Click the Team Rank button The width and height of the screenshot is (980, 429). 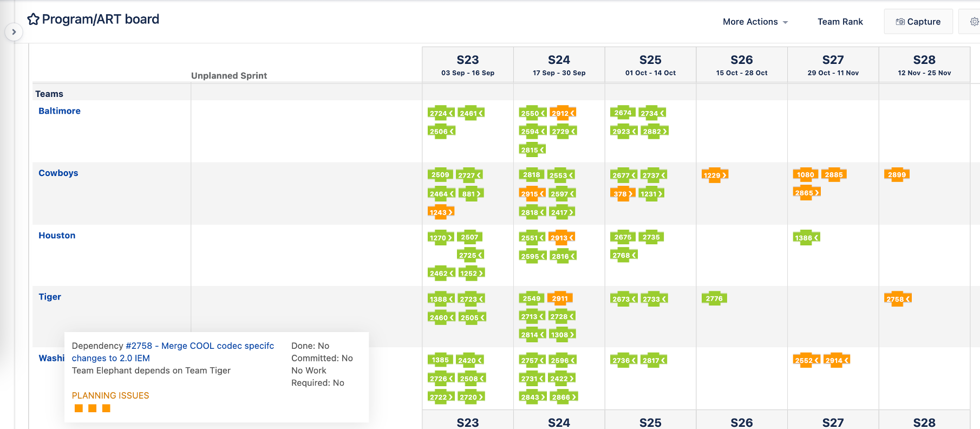coord(840,22)
